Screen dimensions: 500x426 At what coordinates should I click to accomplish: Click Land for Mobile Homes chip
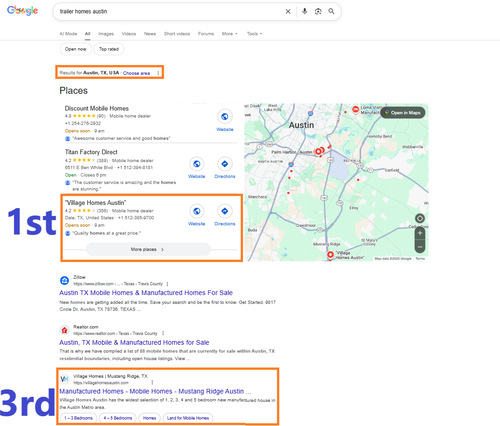coord(188,418)
